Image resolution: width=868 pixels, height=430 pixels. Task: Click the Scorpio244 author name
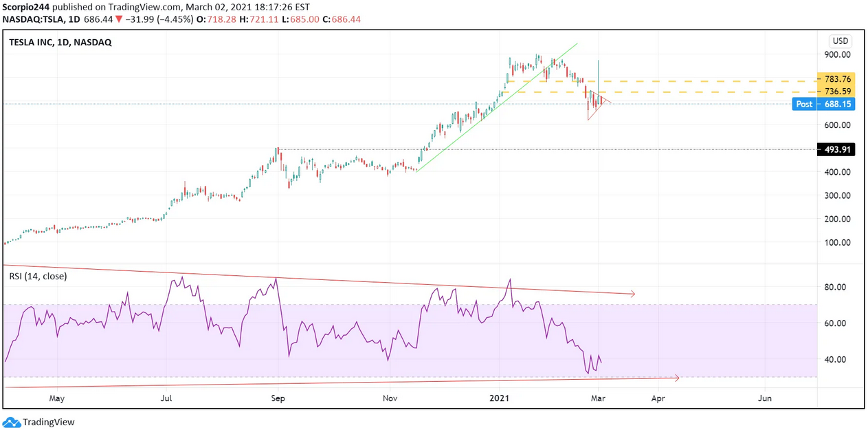tap(25, 6)
